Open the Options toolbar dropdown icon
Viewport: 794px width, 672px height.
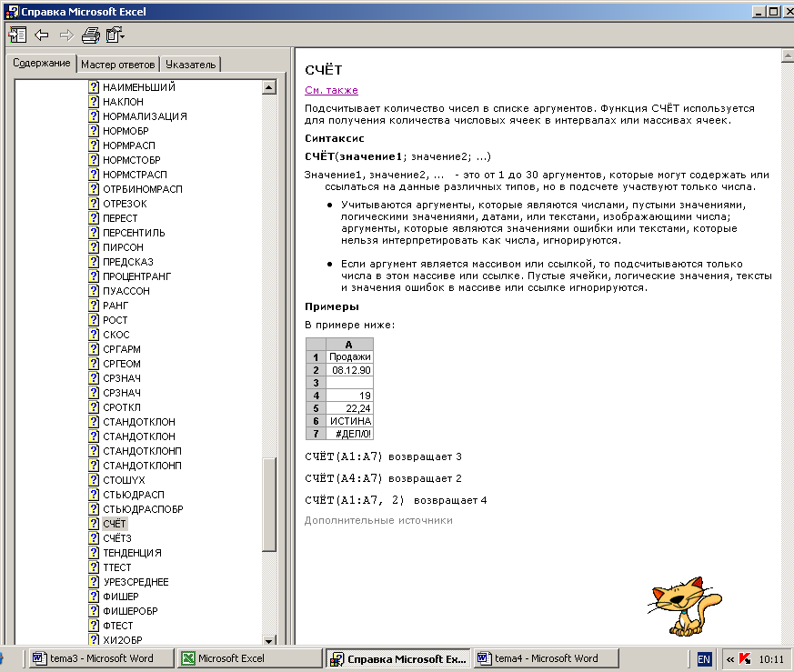tap(116, 35)
